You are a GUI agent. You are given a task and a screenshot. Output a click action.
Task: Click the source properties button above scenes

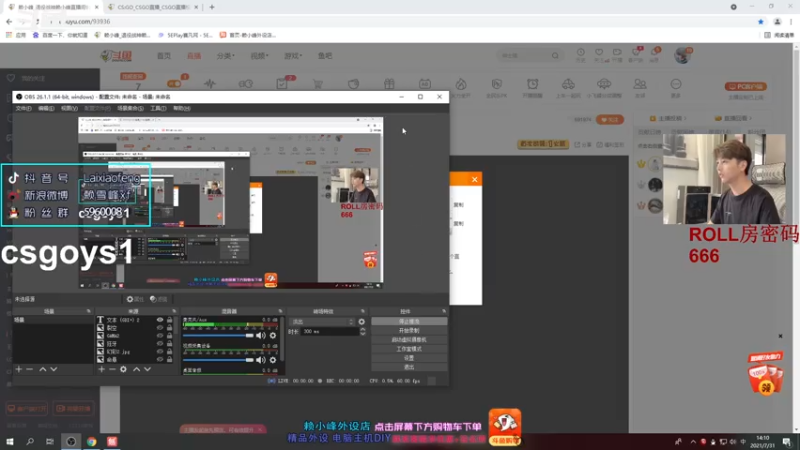point(135,299)
